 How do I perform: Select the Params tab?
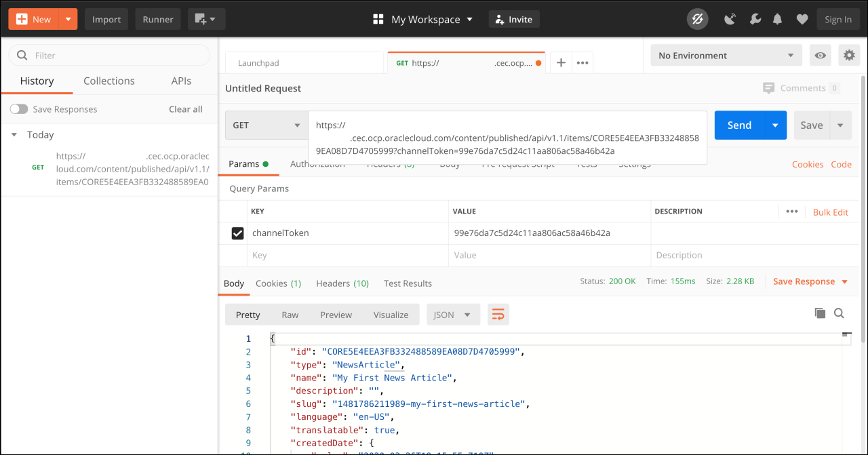[248, 164]
